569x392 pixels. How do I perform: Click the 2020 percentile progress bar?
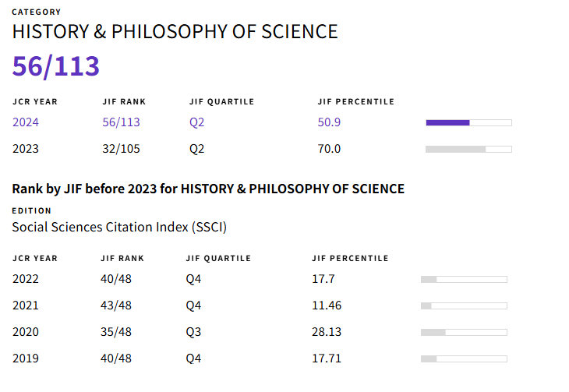[x=464, y=332]
